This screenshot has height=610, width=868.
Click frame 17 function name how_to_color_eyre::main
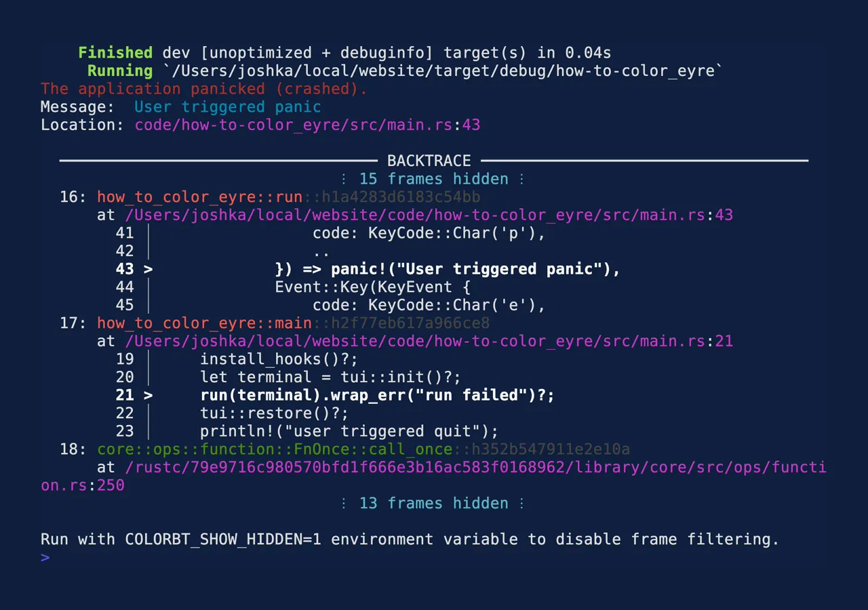(204, 323)
